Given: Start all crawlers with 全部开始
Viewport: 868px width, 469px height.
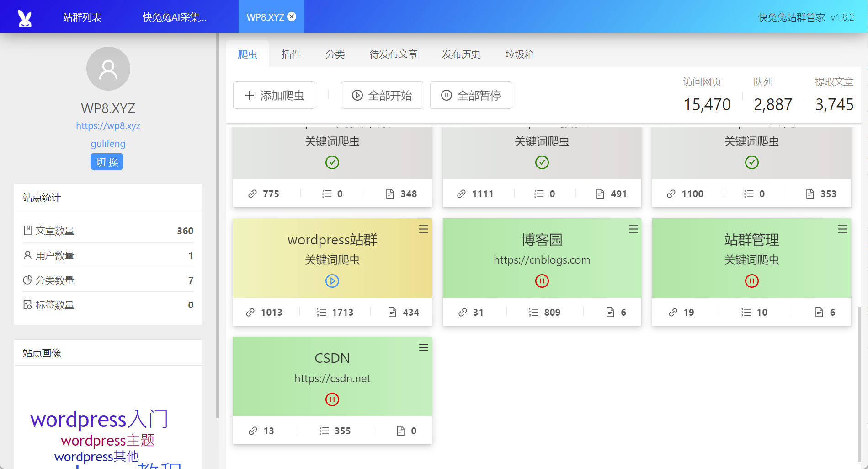Looking at the screenshot, I should 382,95.
